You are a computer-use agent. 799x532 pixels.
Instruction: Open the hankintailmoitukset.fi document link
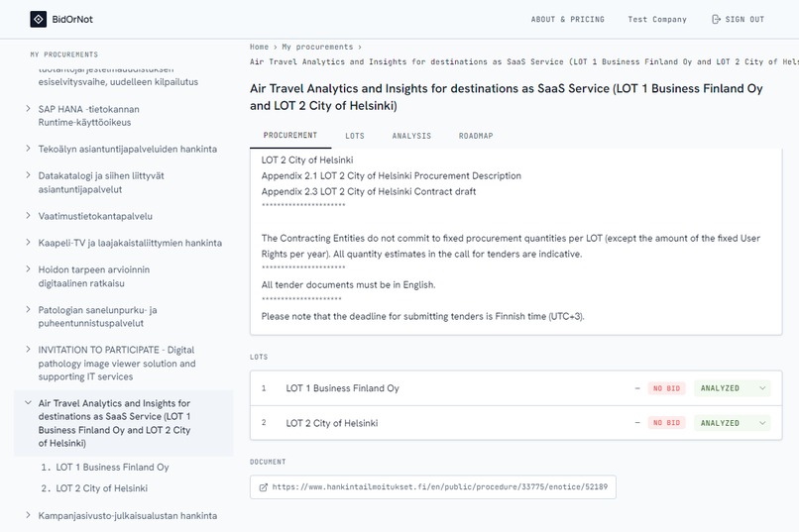(433, 487)
